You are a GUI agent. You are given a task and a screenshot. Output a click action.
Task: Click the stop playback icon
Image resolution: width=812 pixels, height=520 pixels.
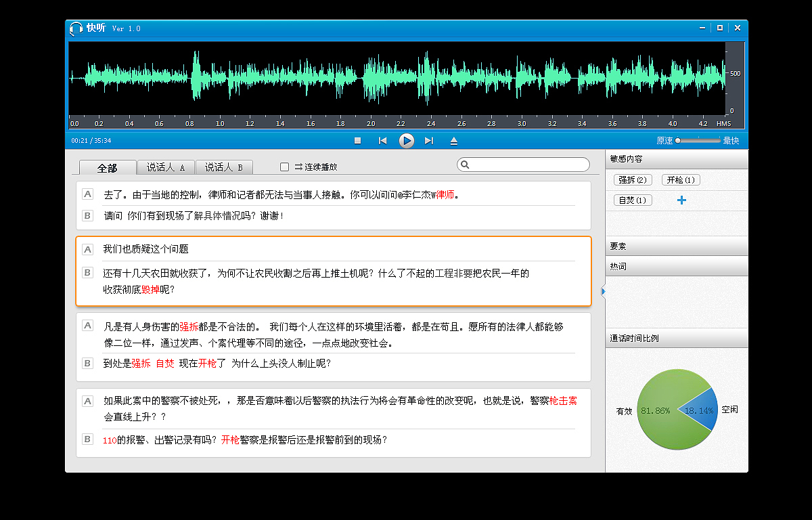click(x=358, y=140)
